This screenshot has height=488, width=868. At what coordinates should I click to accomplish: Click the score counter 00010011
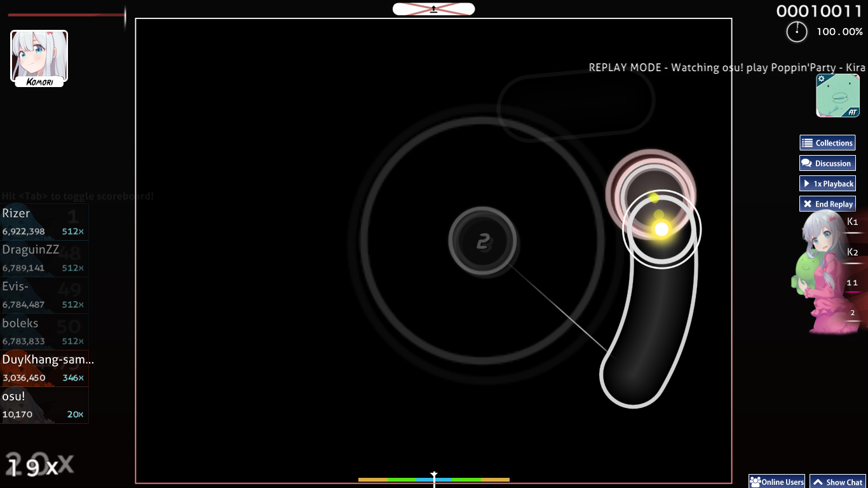point(820,11)
